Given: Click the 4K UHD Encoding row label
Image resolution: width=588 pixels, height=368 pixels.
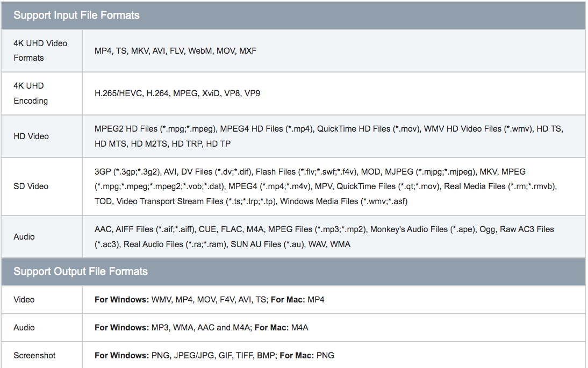Looking at the screenshot, I should pos(31,93).
